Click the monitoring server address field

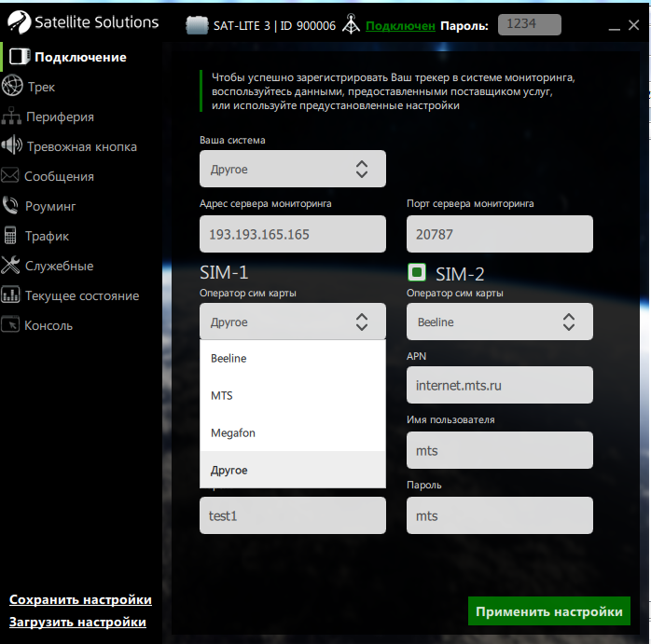point(292,234)
